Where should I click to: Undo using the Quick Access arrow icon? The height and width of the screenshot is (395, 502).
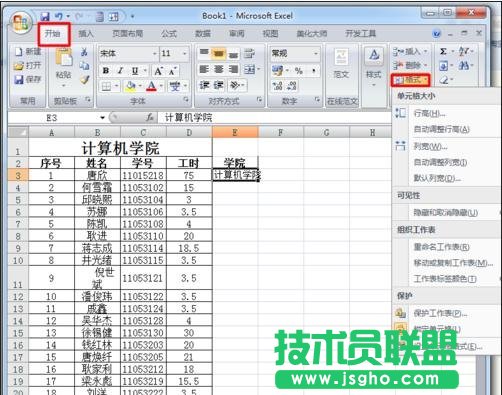point(59,16)
